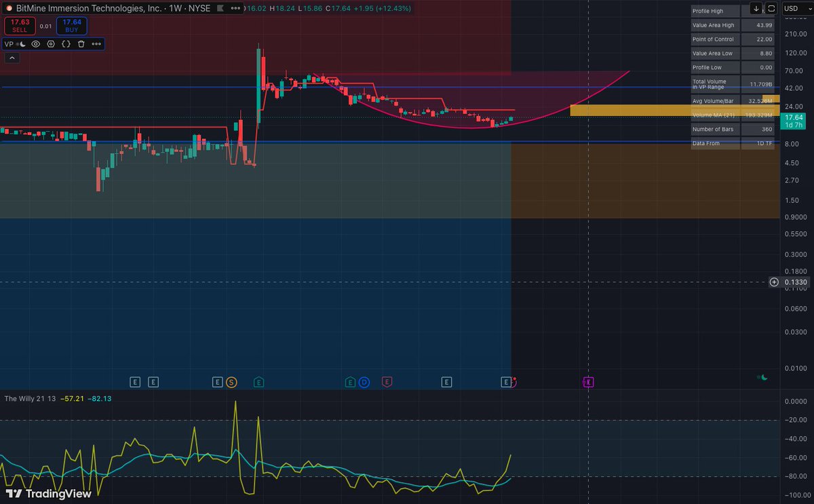Click the green 17.64 current price label

(x=794, y=121)
